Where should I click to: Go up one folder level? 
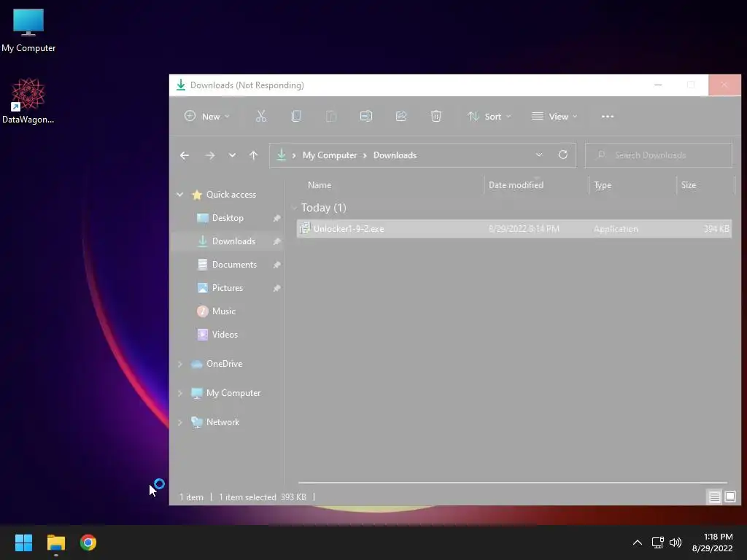[x=253, y=155]
